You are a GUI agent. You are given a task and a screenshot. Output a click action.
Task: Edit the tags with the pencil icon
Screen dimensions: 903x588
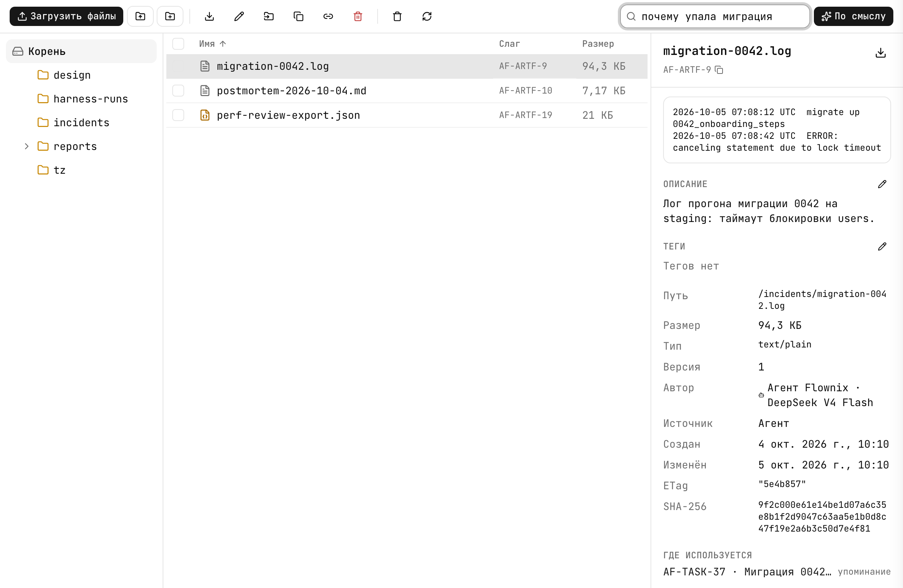point(882,246)
